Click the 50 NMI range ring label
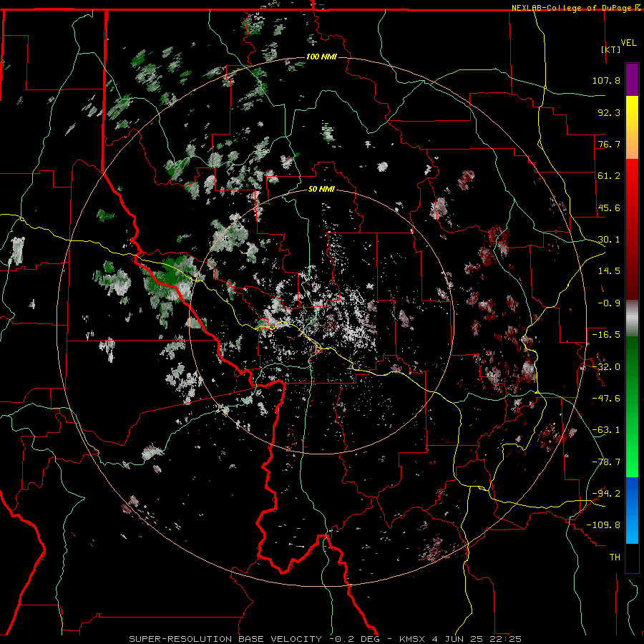Screen dimensions: 644x644 click(x=321, y=190)
